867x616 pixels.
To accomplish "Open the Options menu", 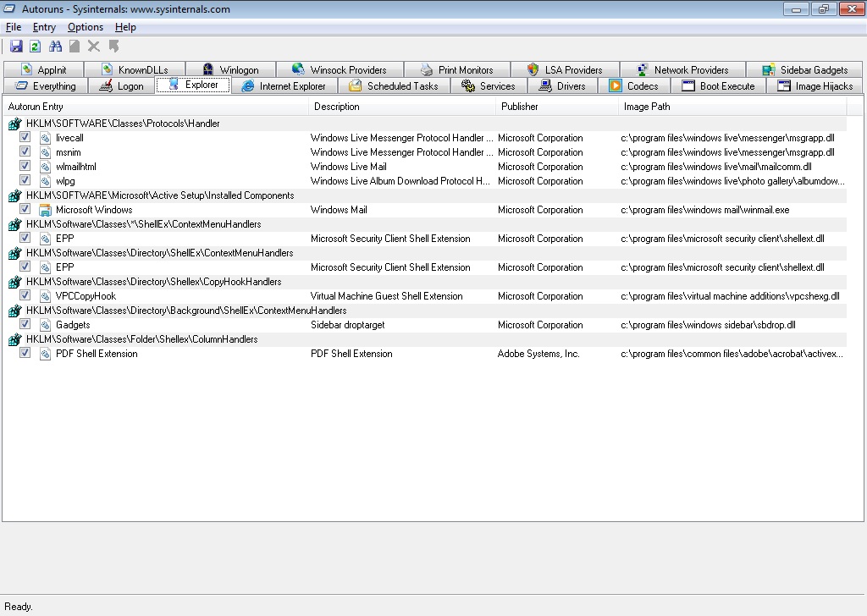I will tap(86, 27).
